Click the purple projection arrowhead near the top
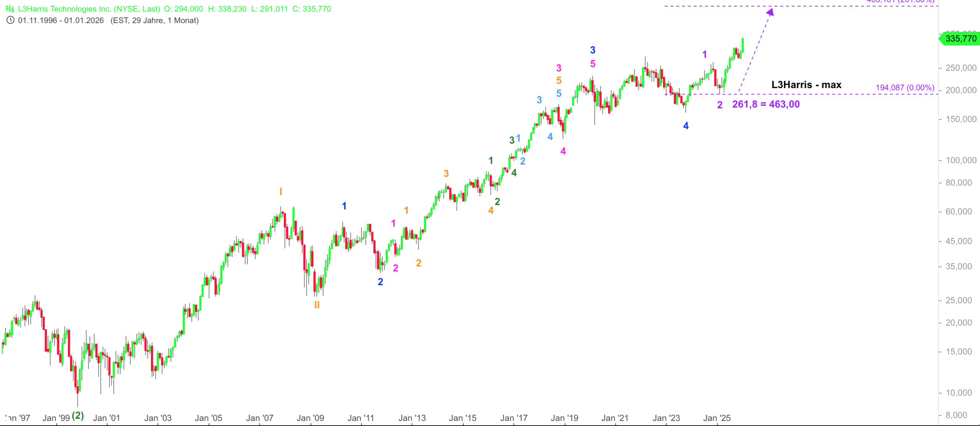The height and width of the screenshot is (426, 980). pyautogui.click(x=770, y=13)
